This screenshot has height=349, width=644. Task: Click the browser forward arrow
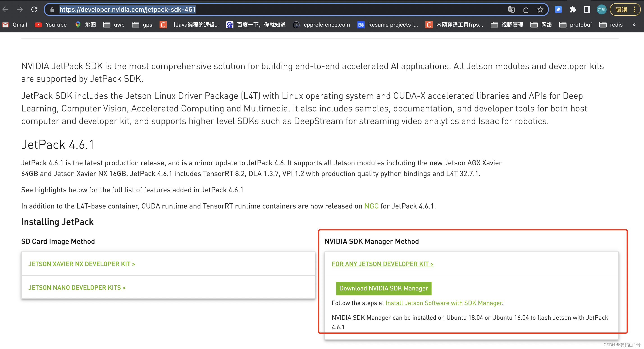click(x=20, y=9)
